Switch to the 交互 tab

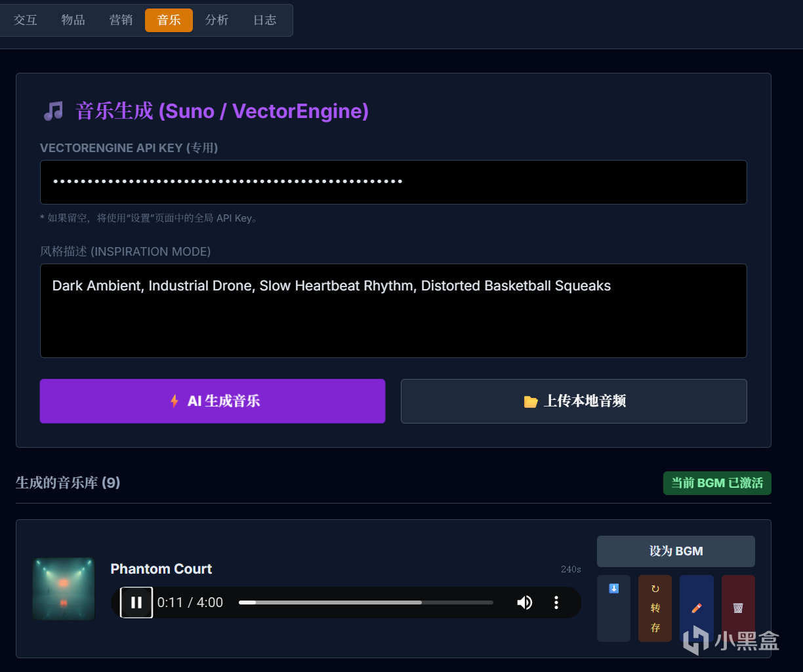point(26,20)
